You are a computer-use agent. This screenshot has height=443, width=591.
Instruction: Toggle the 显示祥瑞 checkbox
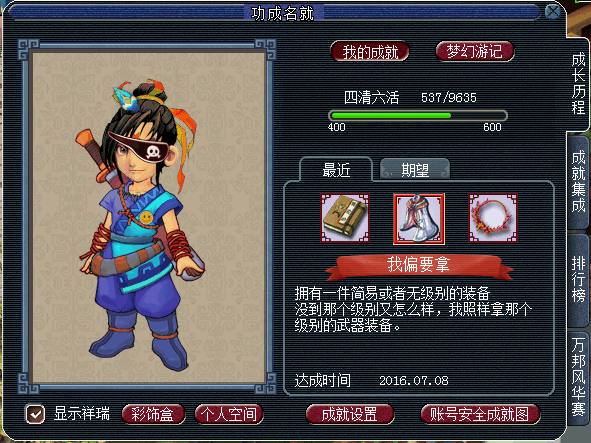pos(35,414)
